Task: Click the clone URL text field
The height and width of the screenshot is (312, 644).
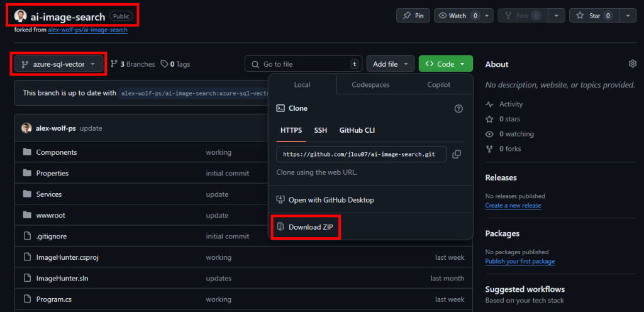Action: (x=362, y=154)
